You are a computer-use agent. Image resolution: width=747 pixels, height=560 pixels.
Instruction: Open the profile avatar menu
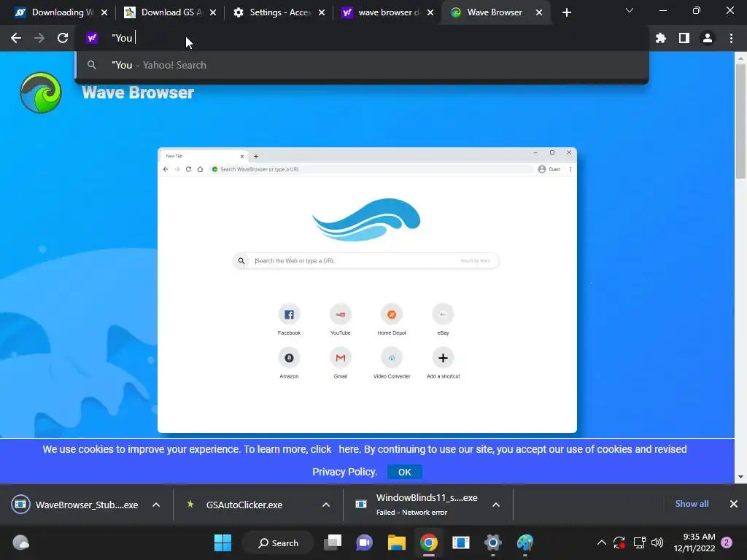(x=708, y=38)
